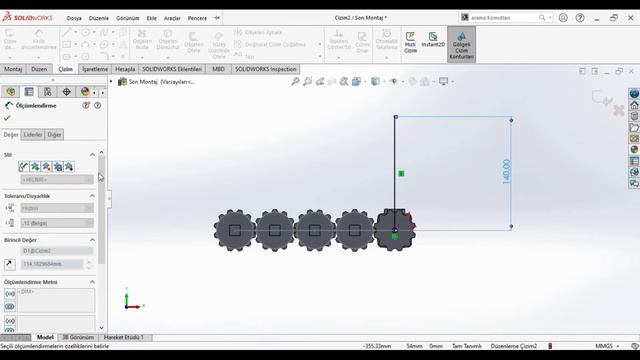Open the Görünüm menu
Screen dimensions: 640x360
click(x=127, y=18)
